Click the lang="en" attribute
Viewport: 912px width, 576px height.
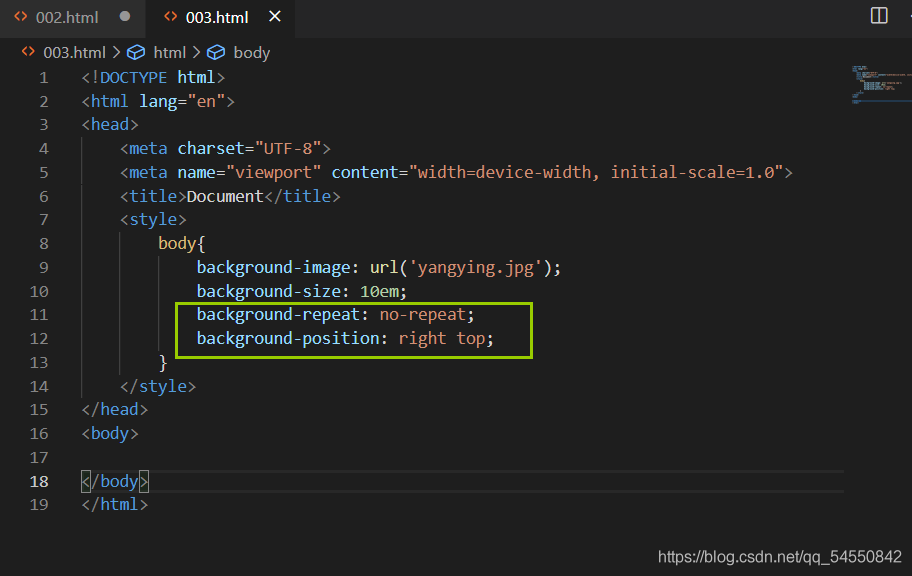(x=182, y=102)
